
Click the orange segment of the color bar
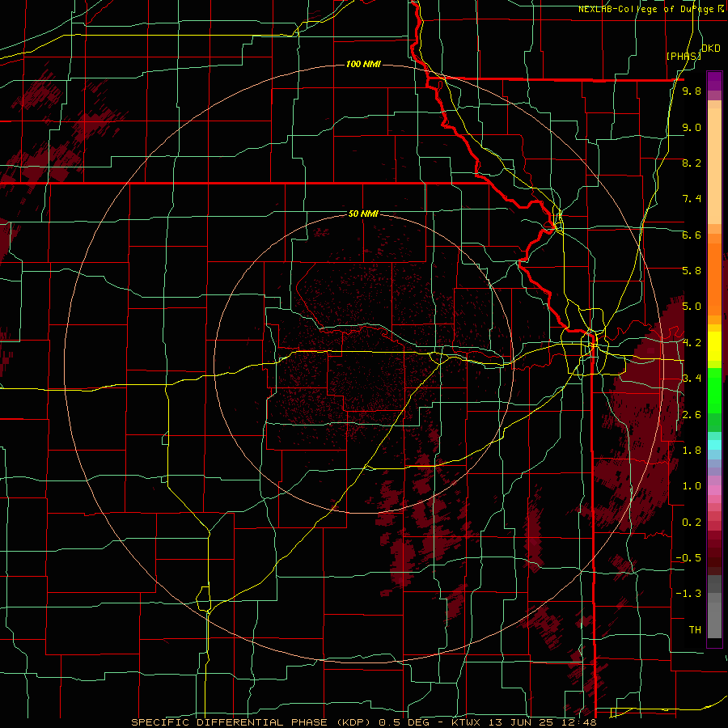tap(714, 278)
